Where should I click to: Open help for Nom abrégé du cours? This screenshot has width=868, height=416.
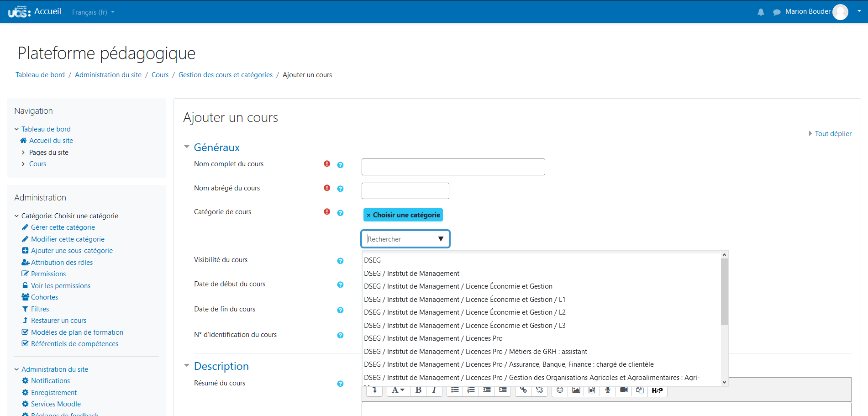point(340,189)
